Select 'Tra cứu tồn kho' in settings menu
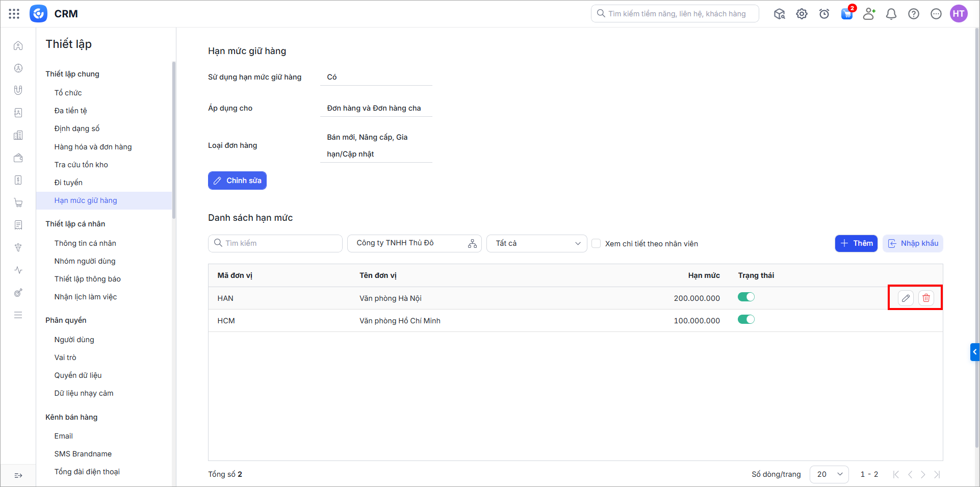This screenshot has width=980, height=487. pyautogui.click(x=81, y=165)
